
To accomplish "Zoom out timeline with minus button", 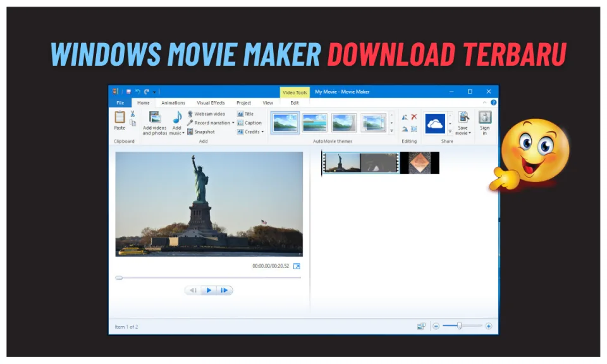I will (x=436, y=326).
